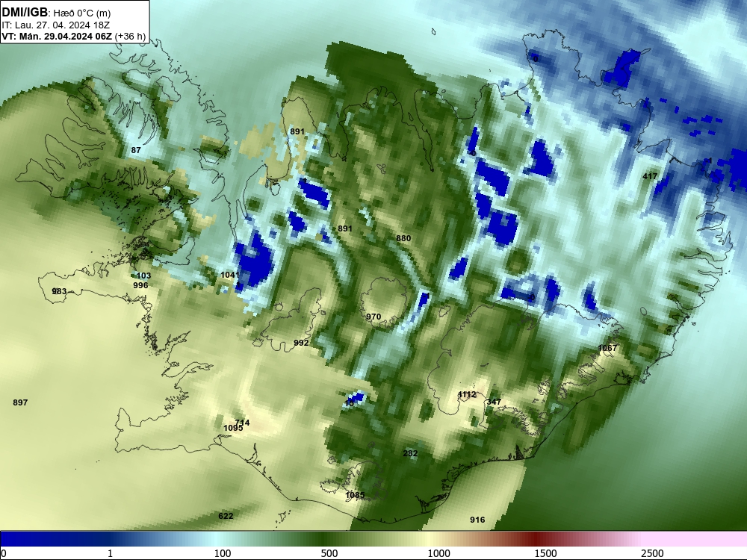Click the map value 103
Screen dimensions: 747x560
(144, 276)
